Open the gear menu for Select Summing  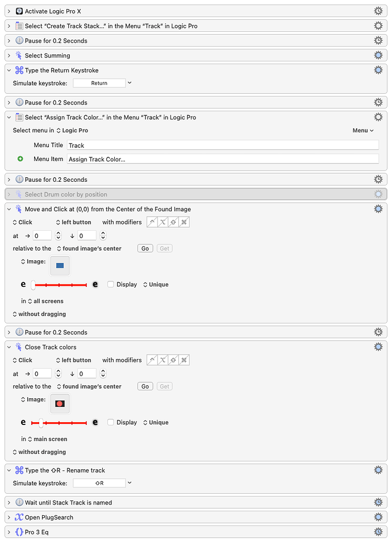(x=378, y=55)
